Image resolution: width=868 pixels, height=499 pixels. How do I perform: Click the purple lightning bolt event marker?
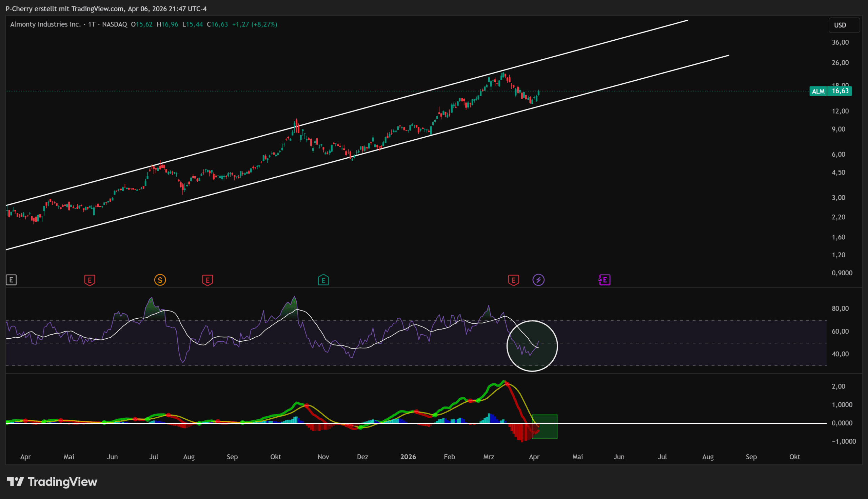538,280
